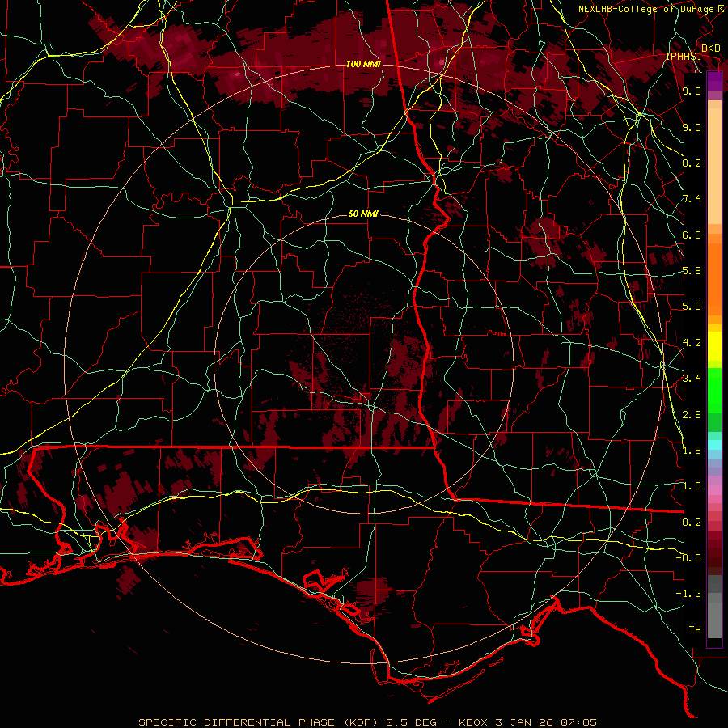Click the 5.8 color scale label
Image resolution: width=728 pixels, height=728 pixels.
[x=692, y=271]
